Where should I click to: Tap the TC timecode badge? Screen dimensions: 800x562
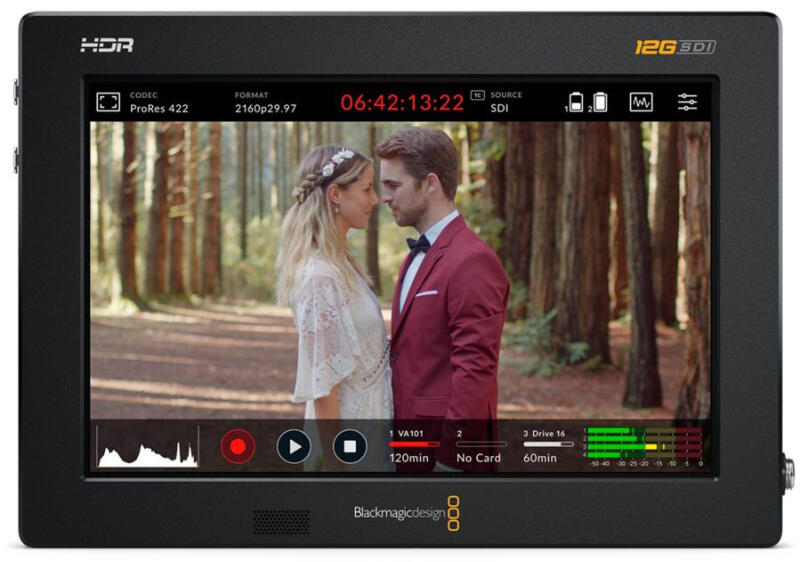click(x=477, y=96)
